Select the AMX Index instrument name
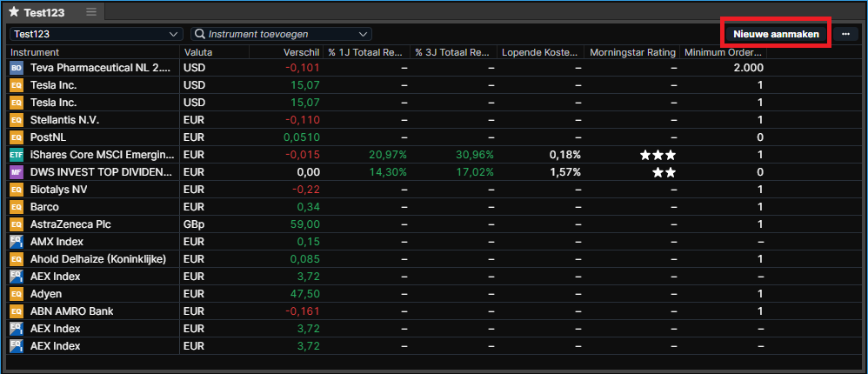 point(57,242)
